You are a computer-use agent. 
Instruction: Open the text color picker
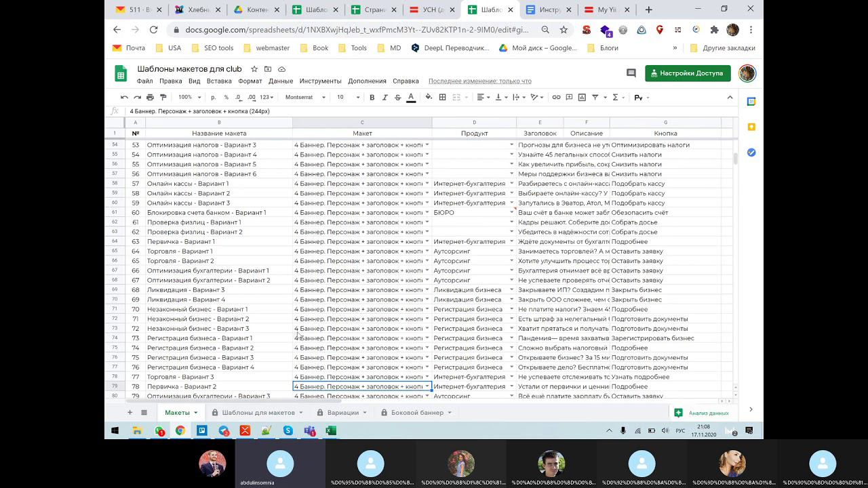point(411,97)
